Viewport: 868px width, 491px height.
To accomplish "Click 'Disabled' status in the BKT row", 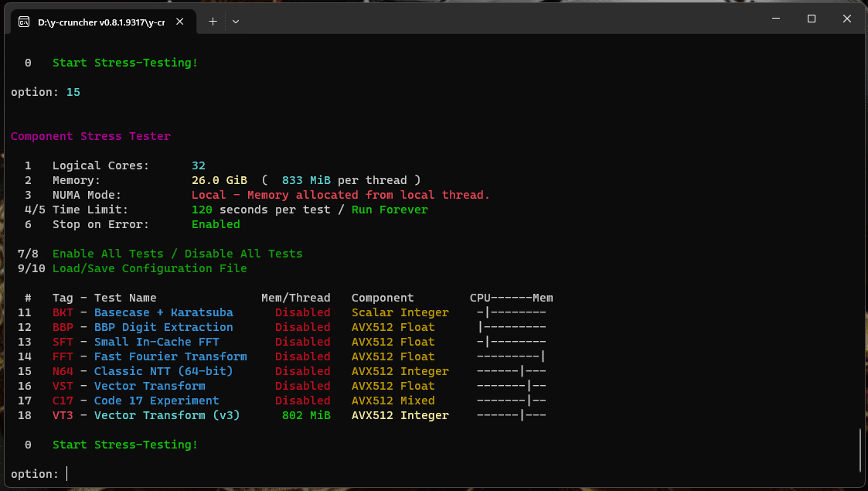I will click(303, 312).
